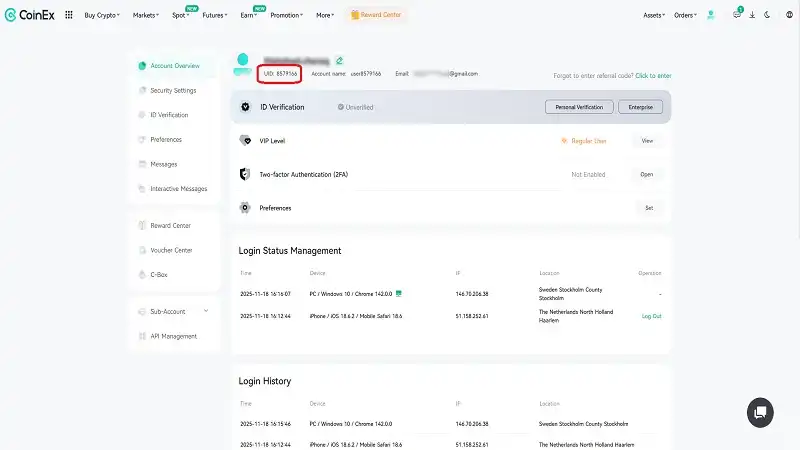Open the language globe icon
This screenshot has width=800, height=450.
[789, 15]
